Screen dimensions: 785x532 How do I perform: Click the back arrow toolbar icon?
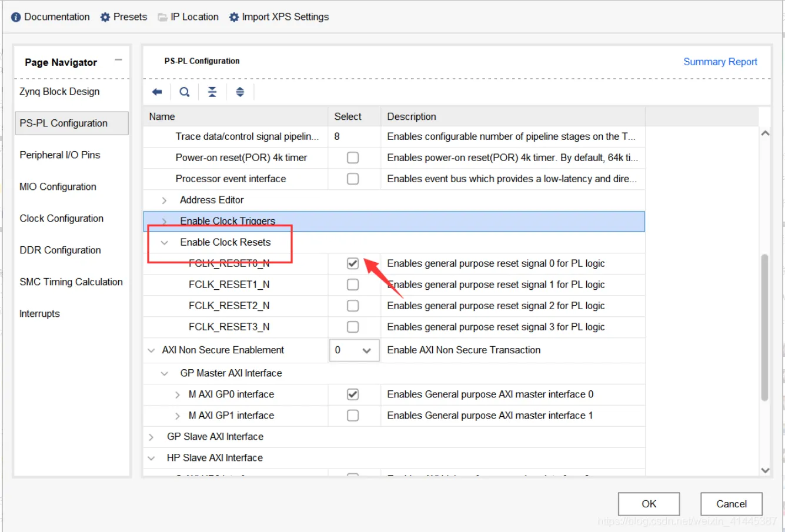[x=157, y=92]
